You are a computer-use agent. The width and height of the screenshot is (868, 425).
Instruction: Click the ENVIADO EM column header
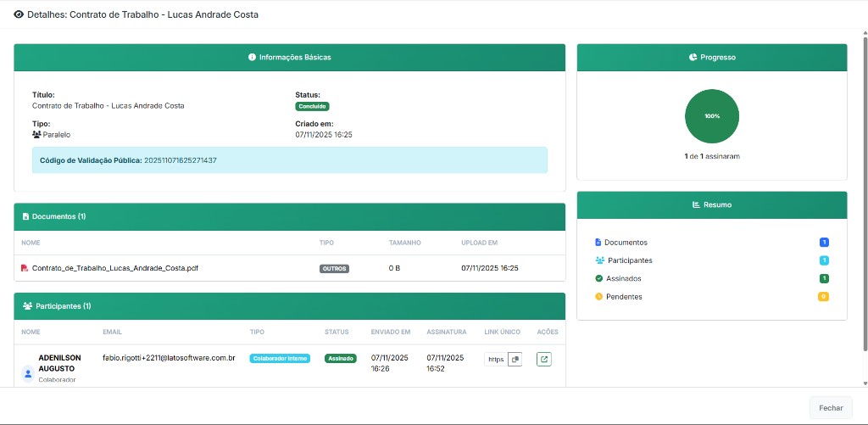pyautogui.click(x=391, y=332)
